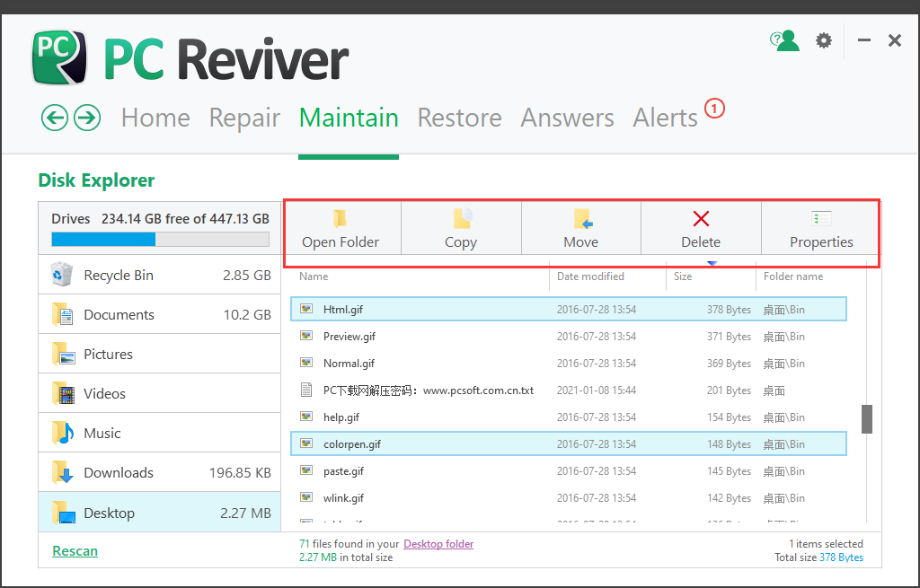This screenshot has height=588, width=920.
Task: Open the Desktop folder link
Action: tap(438, 544)
